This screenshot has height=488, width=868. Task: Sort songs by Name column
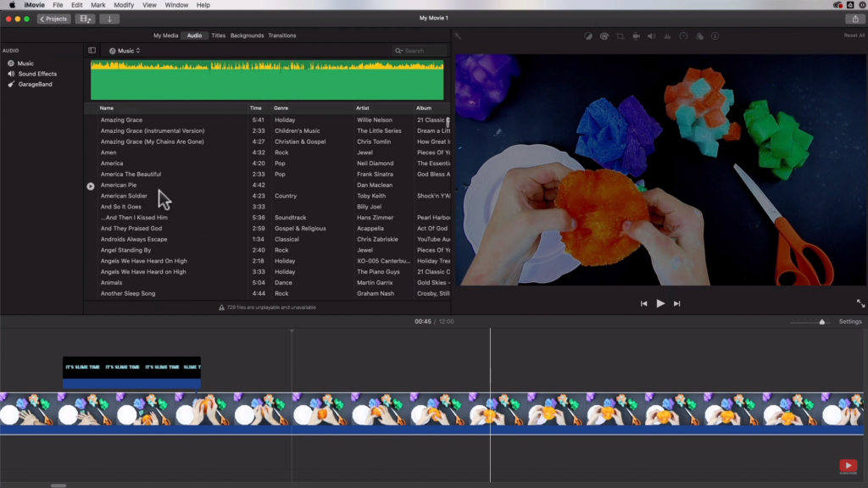[106, 108]
